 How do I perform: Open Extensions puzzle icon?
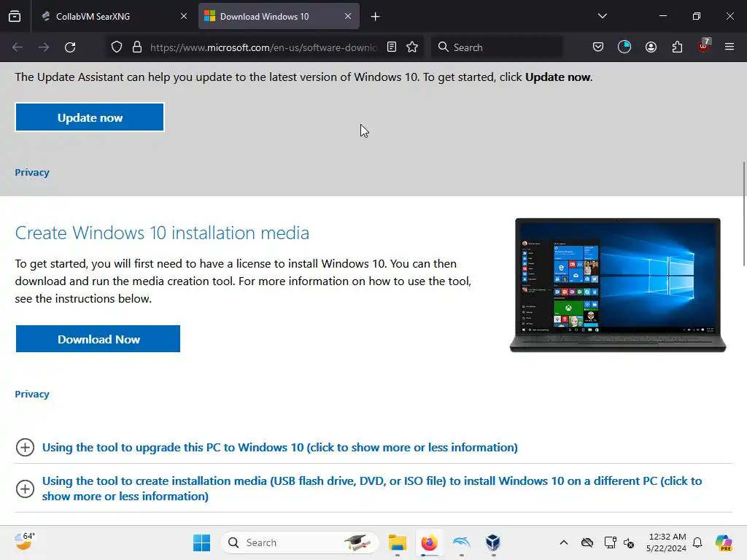click(677, 47)
